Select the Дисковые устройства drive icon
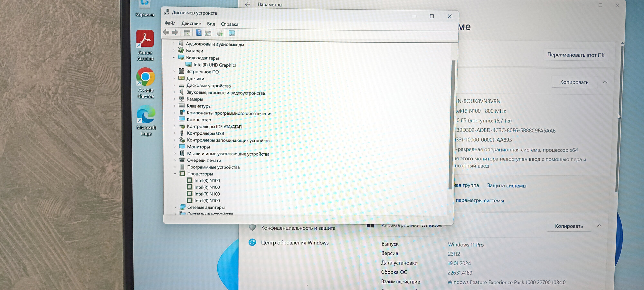644x290 pixels. click(x=182, y=86)
